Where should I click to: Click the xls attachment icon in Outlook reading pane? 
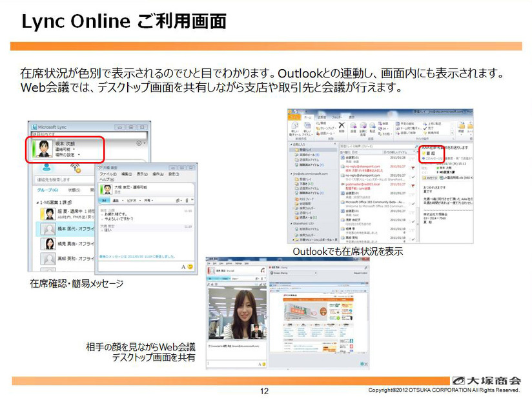click(442, 177)
